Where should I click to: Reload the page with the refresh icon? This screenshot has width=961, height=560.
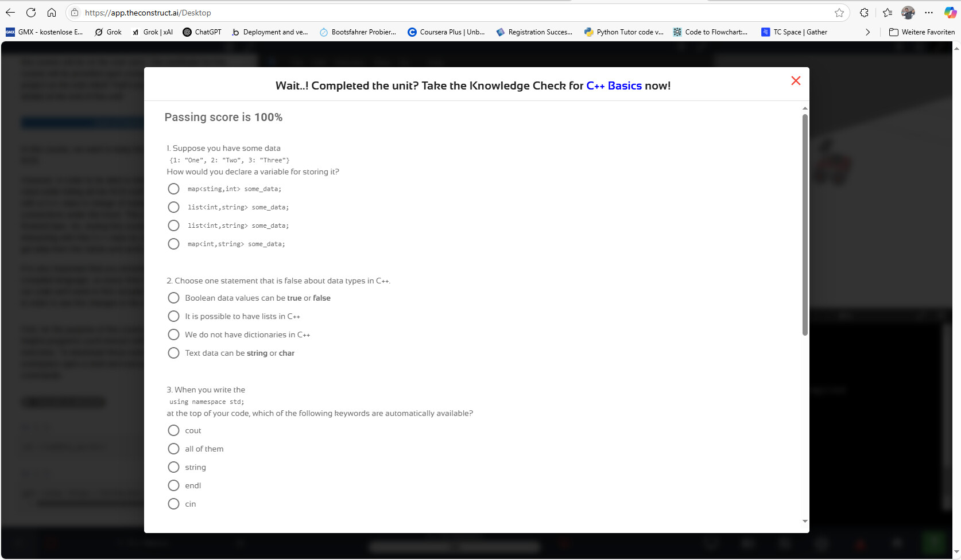pyautogui.click(x=31, y=13)
